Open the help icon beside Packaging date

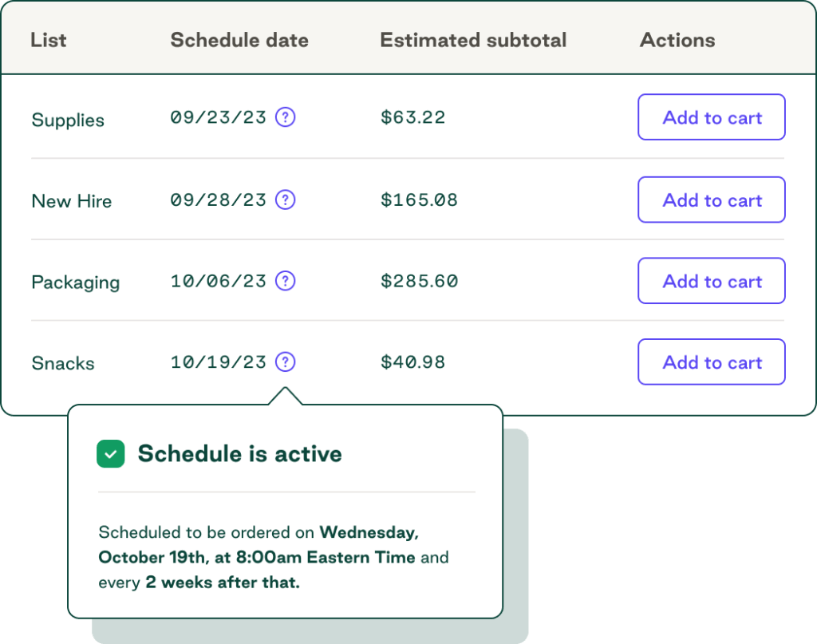click(x=285, y=281)
